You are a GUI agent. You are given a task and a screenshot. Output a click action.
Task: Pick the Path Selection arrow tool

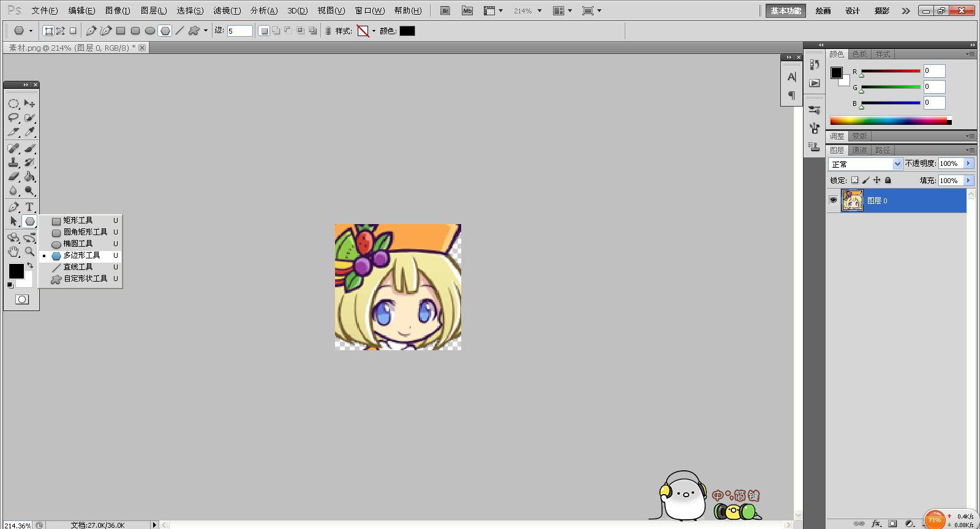click(13, 221)
